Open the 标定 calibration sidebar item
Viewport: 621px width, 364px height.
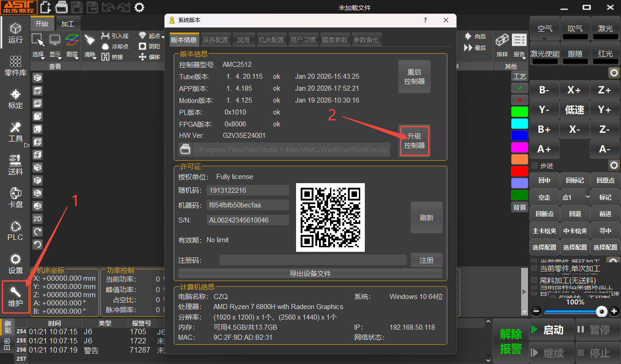click(x=16, y=98)
